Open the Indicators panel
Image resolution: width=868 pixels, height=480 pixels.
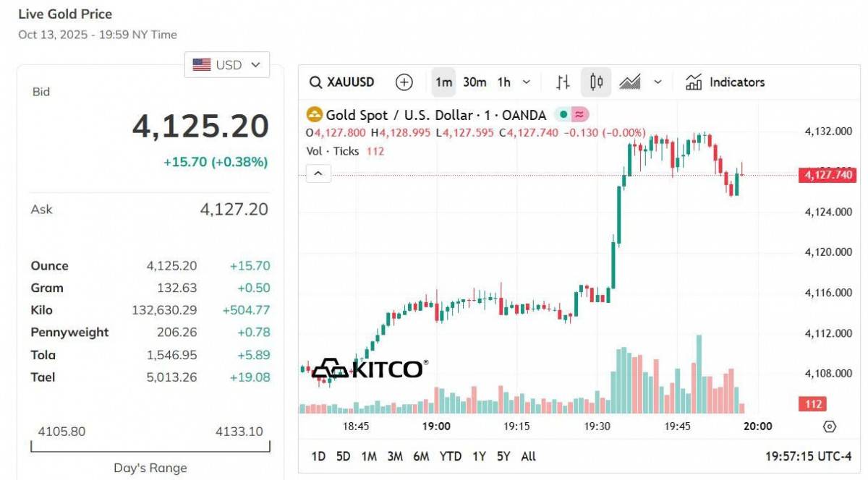click(x=726, y=82)
